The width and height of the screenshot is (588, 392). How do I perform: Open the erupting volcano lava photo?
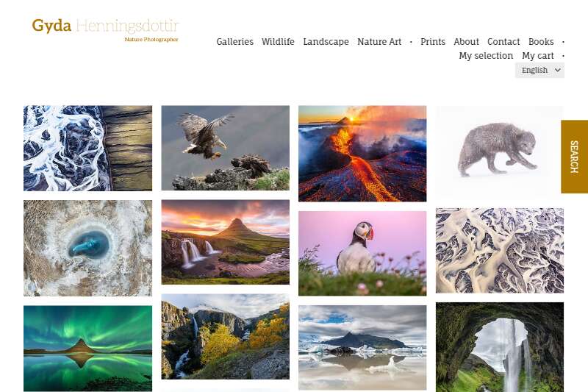pyautogui.click(x=362, y=154)
